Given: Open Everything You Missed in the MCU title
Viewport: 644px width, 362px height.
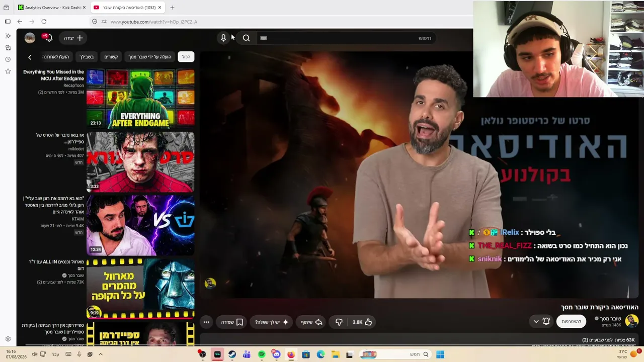Looking at the screenshot, I should (x=54, y=75).
